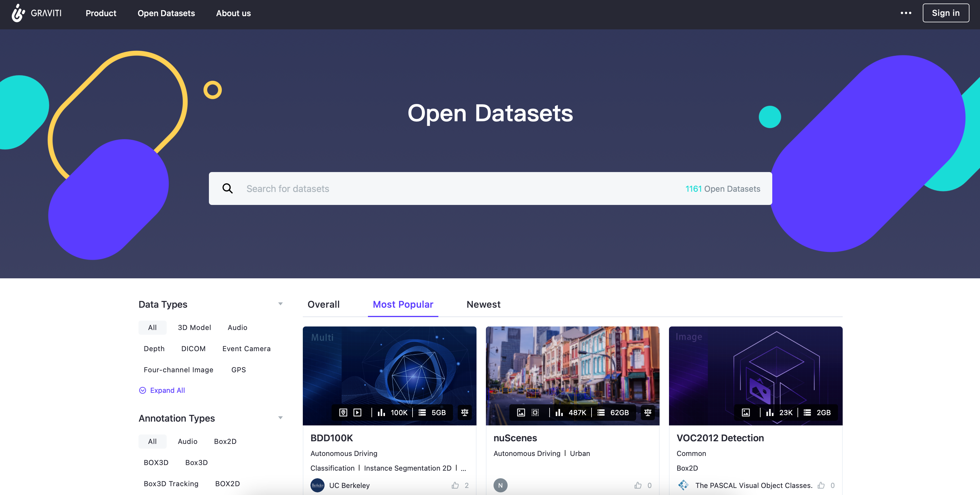Viewport: 980px width, 495px height.
Task: Toggle the DICOM data type filter
Action: [x=193, y=349]
